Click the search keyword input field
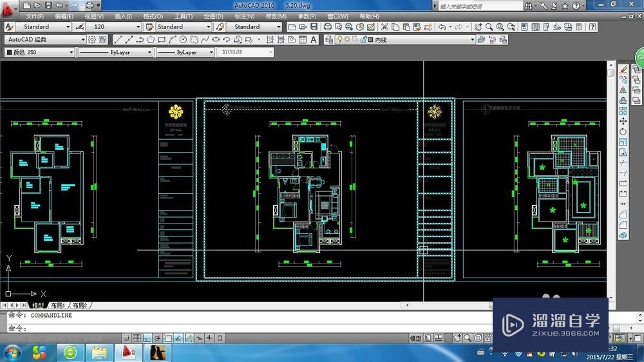The image size is (644, 362). coord(480,6)
